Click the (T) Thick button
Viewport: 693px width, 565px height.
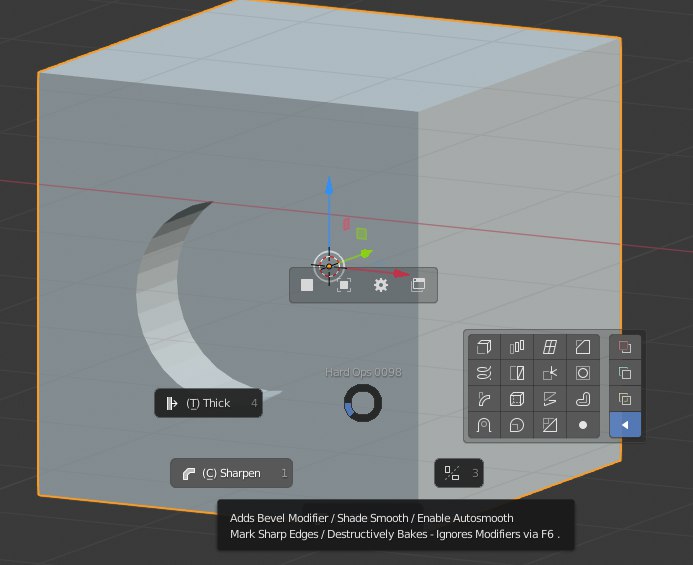[208, 403]
